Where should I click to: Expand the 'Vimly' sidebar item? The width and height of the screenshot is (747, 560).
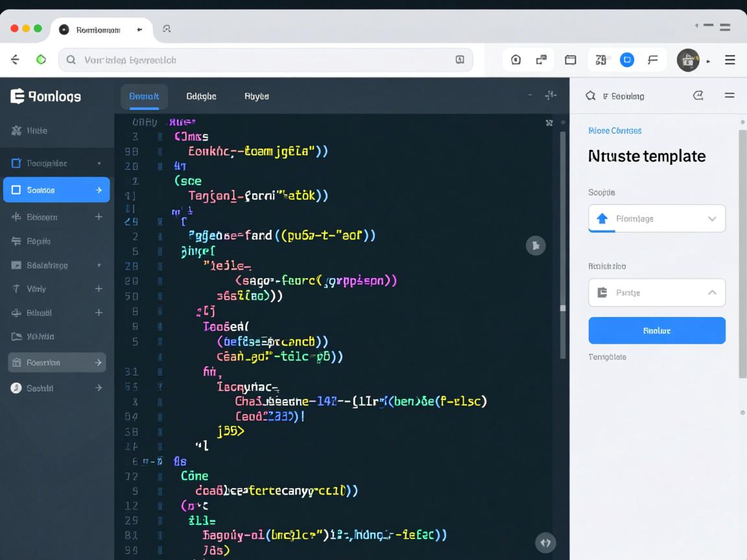[99, 289]
